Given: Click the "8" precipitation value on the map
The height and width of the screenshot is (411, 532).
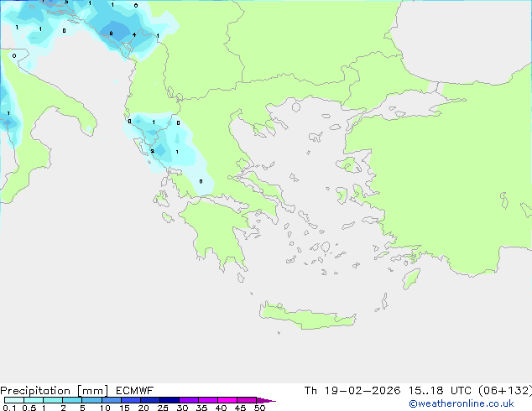Looking at the screenshot, I should click(x=111, y=34).
